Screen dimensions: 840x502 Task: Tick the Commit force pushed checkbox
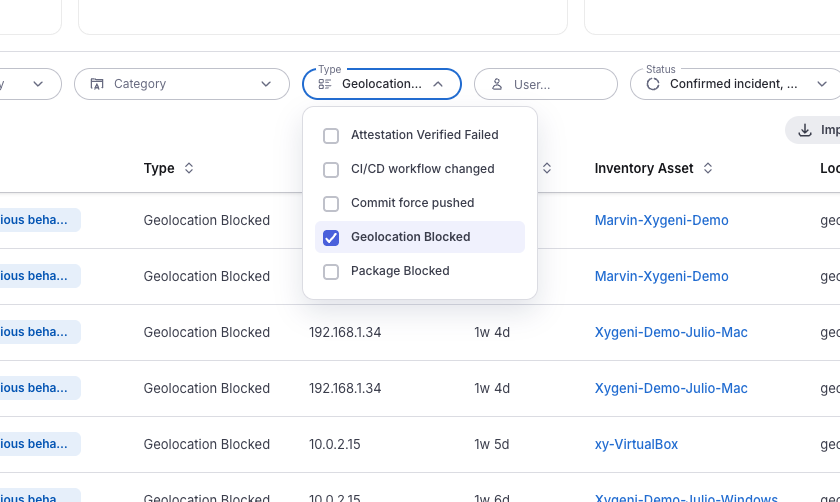point(331,204)
